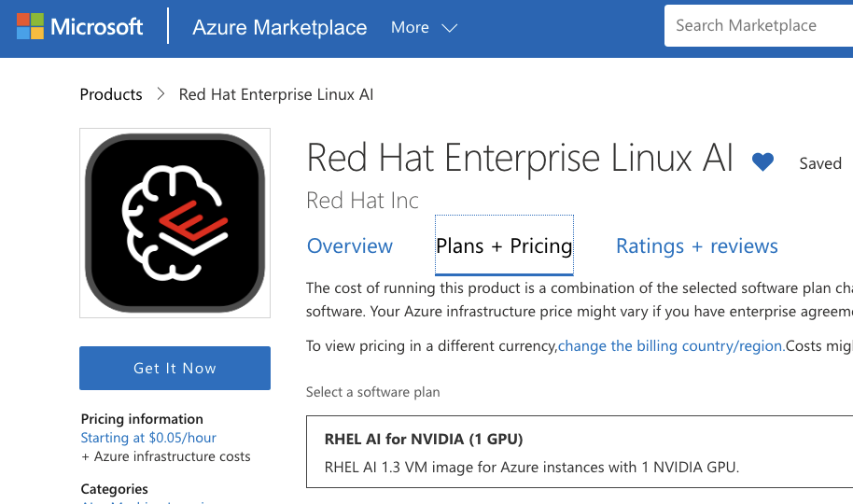853x504 pixels.
Task: Go to Azure Marketplace home
Action: 279,28
